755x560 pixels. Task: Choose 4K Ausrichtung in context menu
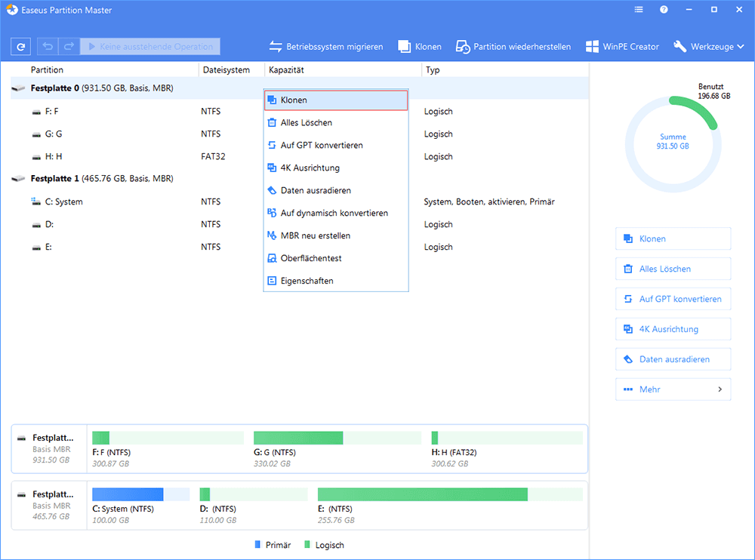336,168
